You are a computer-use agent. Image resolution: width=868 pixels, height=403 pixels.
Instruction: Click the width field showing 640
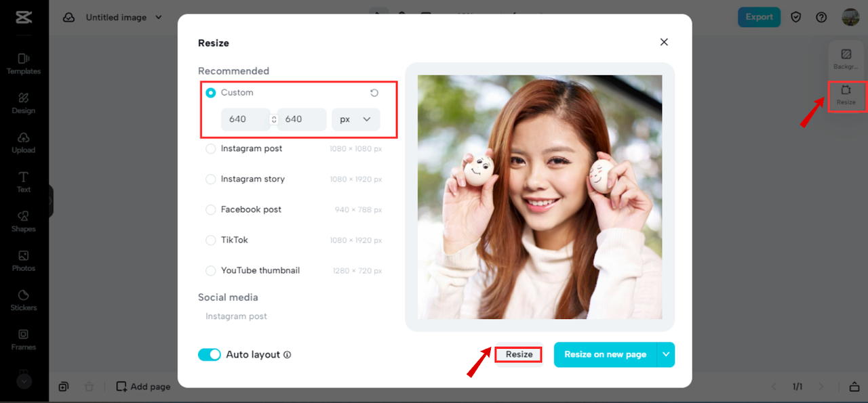point(245,119)
